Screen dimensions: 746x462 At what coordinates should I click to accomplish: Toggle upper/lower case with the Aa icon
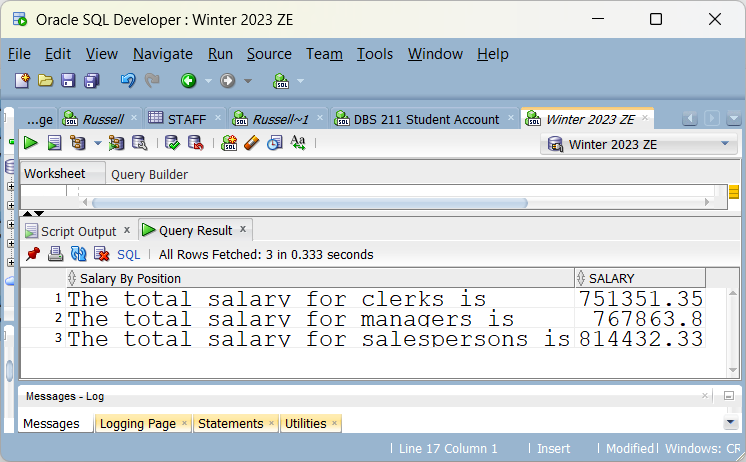(x=298, y=144)
